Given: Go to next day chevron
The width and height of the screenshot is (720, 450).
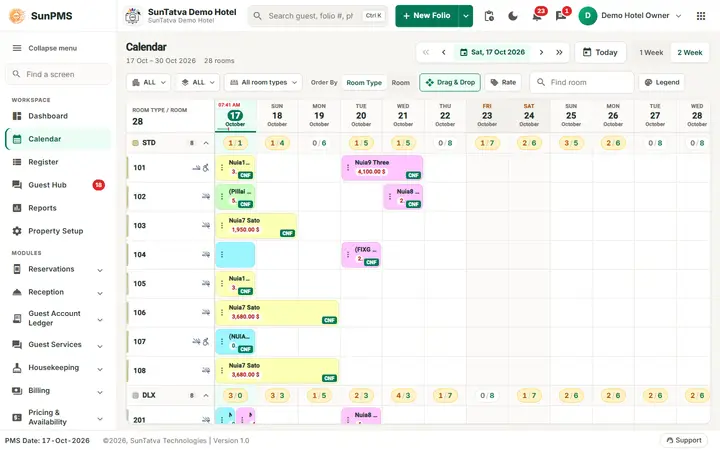Looking at the screenshot, I should point(541,52).
